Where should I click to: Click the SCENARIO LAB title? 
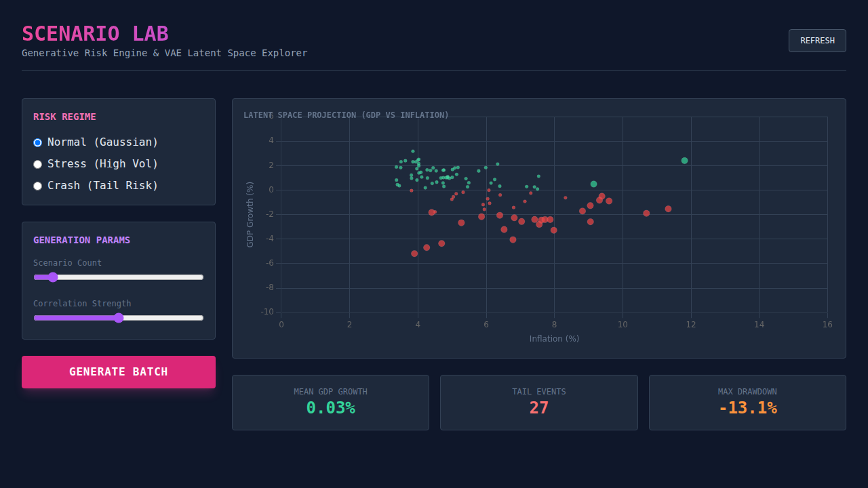(x=95, y=34)
